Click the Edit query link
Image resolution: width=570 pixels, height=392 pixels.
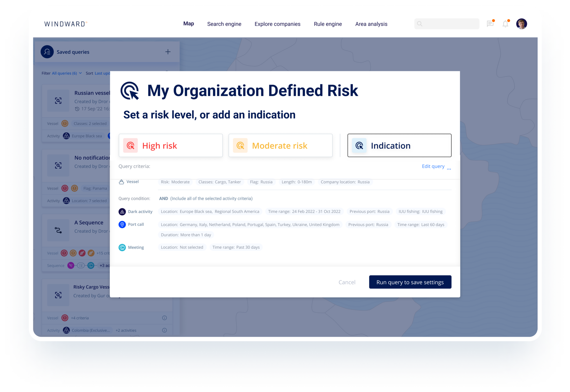coord(433,166)
